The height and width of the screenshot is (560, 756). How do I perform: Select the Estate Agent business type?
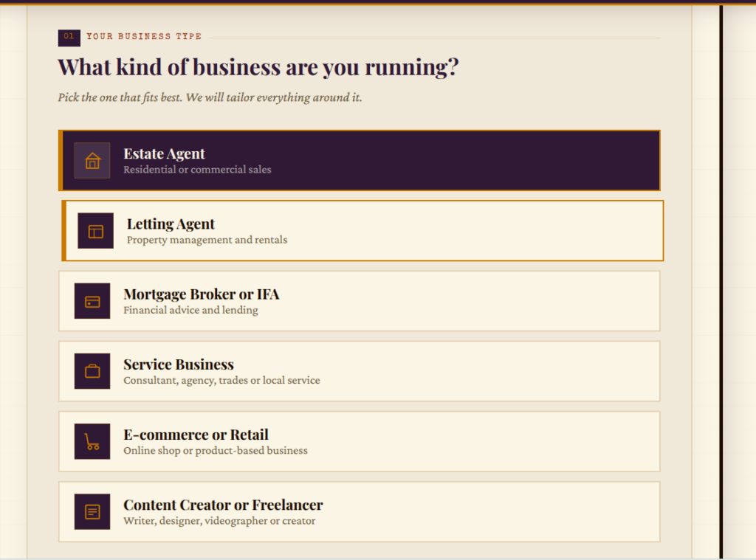pos(360,161)
